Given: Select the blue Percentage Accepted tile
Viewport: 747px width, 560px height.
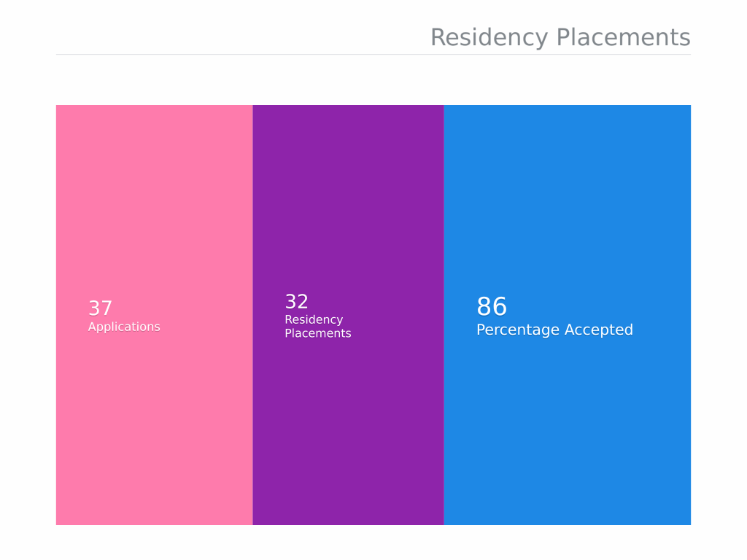Looking at the screenshot, I should click(568, 315).
